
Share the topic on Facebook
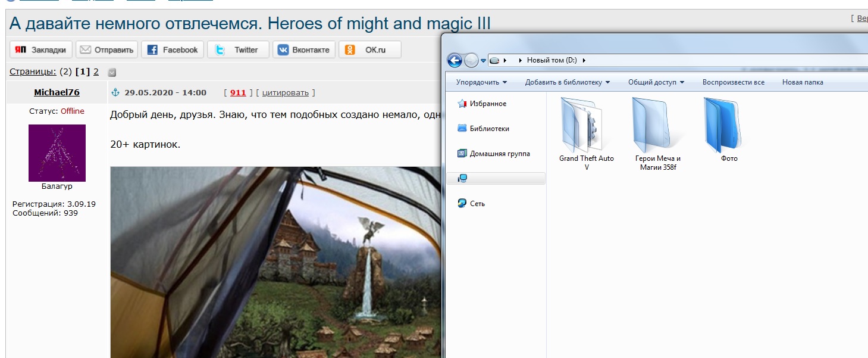(173, 49)
